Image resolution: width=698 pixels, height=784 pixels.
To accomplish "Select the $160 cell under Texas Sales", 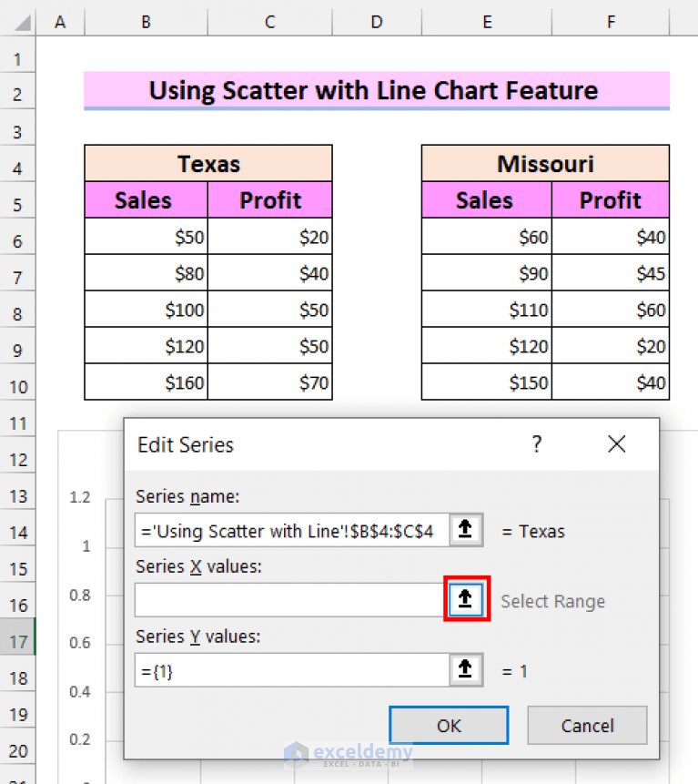I will coord(146,382).
